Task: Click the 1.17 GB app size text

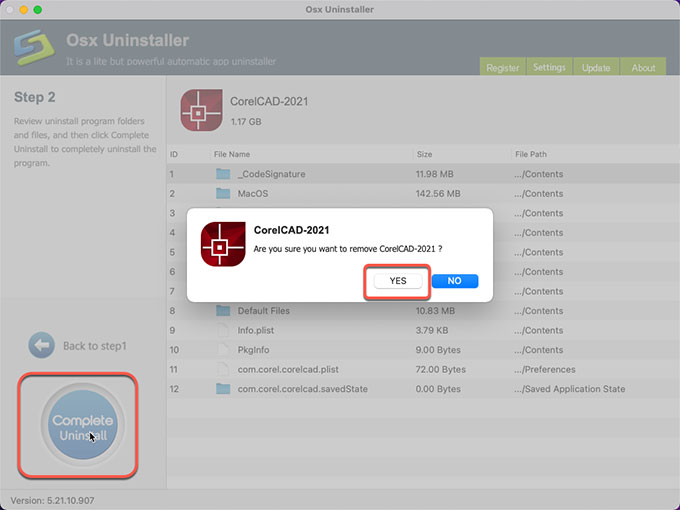Action: pyautogui.click(x=246, y=122)
